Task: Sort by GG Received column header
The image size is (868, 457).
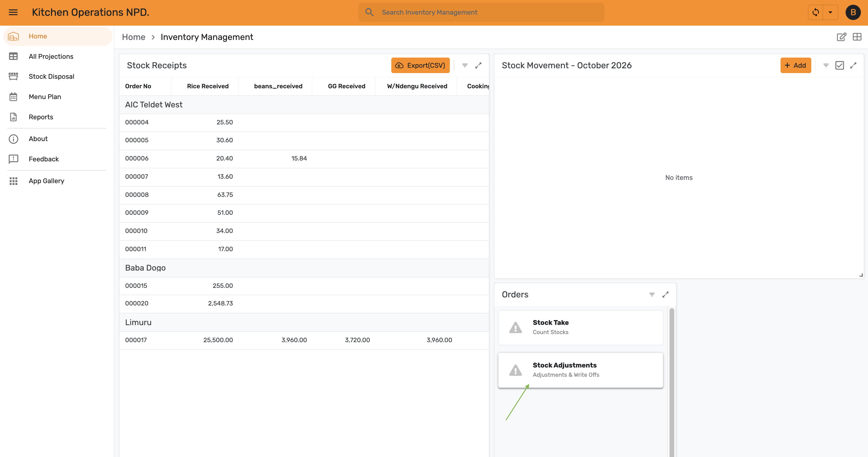Action: pyautogui.click(x=346, y=86)
